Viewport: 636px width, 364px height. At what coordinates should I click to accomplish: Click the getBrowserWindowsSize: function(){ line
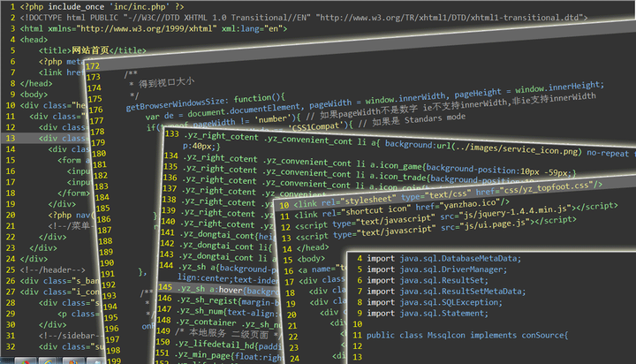tap(205, 102)
